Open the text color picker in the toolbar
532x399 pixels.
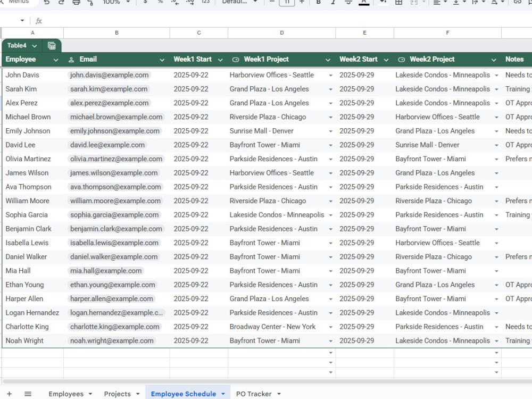[364, 2]
